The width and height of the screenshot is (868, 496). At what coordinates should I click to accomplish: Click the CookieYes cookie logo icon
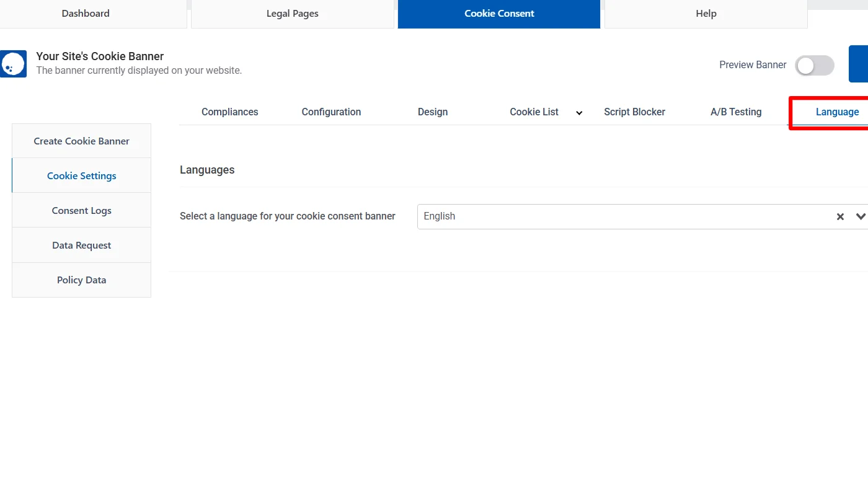pyautogui.click(x=13, y=64)
